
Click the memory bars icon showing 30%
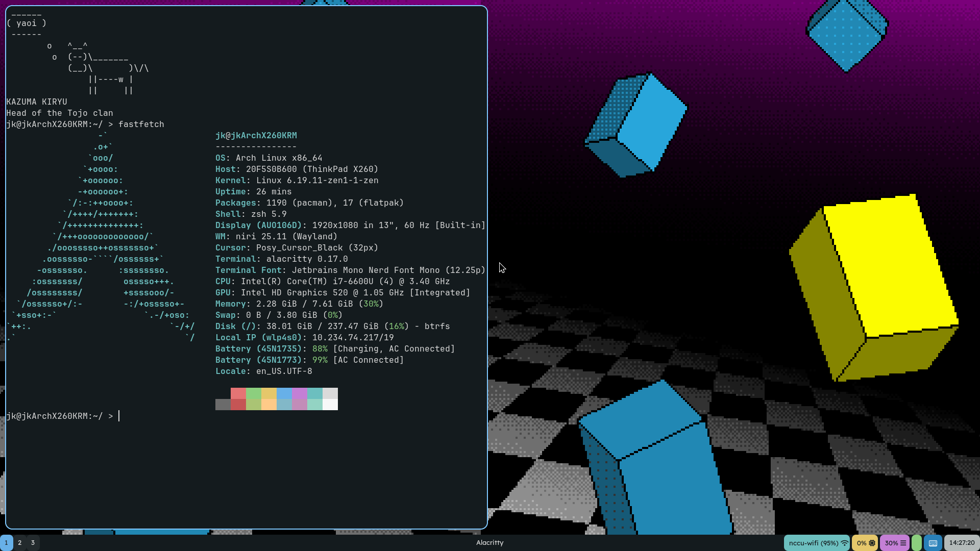[x=903, y=543]
